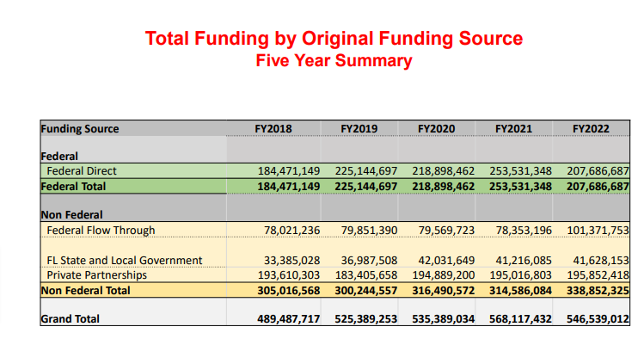This screenshot has width=644, height=339.
Task: Select Non Federal Total value 338,852,325
Action: [598, 291]
